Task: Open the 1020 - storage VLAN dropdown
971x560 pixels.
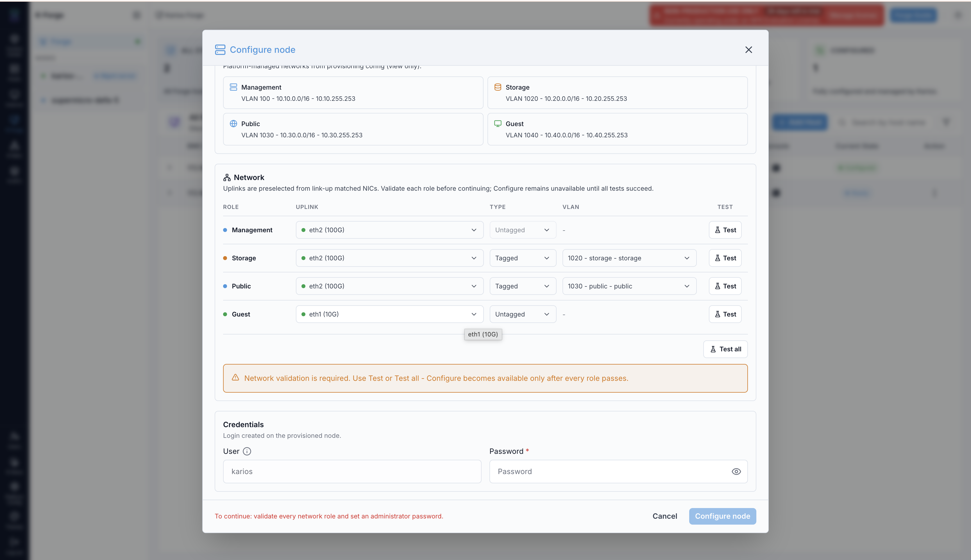Action: tap(629, 258)
